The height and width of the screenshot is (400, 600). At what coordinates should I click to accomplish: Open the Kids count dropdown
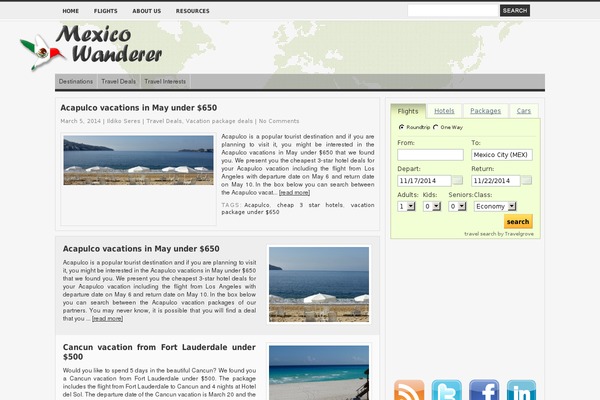(432, 207)
